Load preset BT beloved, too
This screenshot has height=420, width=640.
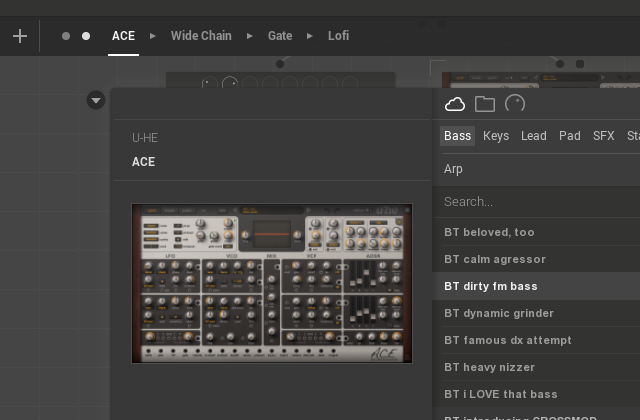(536, 232)
